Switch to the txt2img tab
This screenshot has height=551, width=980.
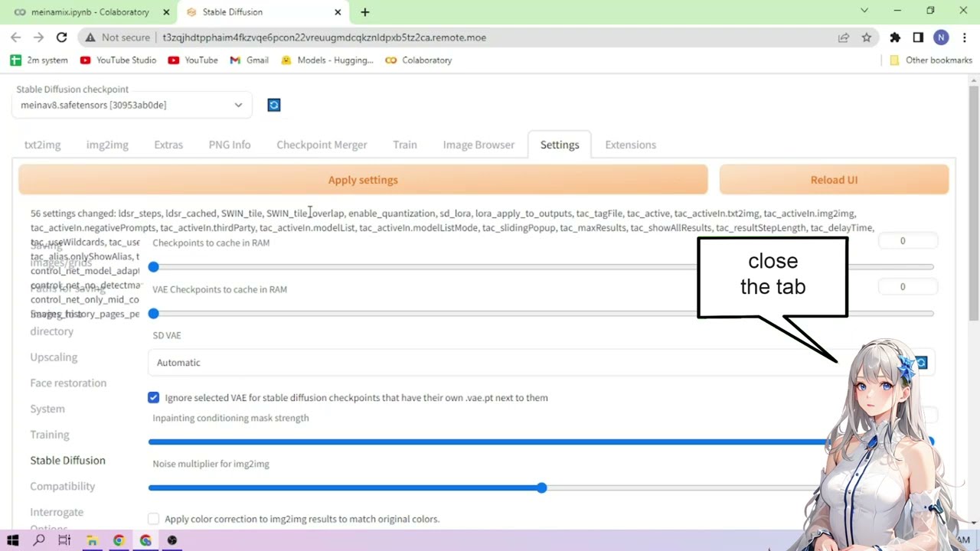42,145
